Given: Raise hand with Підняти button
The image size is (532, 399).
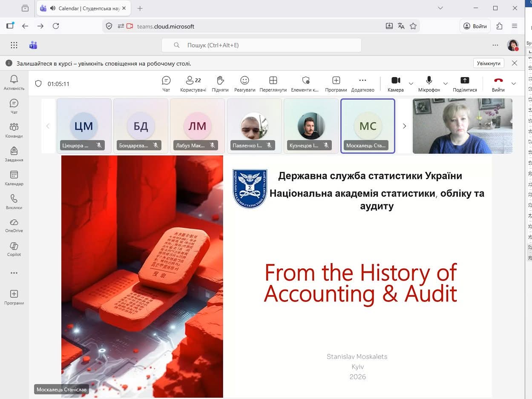Looking at the screenshot, I should [220, 83].
